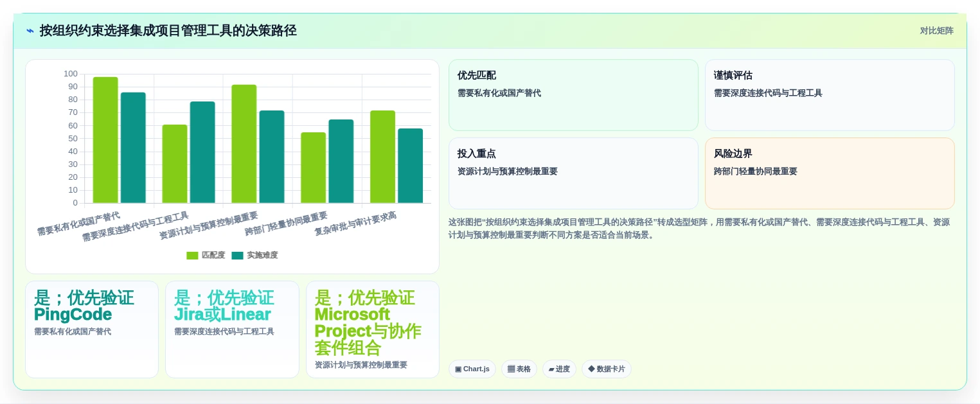Click the 匹配度 bar for 需要深度连接代码与工程工具
Viewport: 980px width, 404px height.
click(x=175, y=164)
